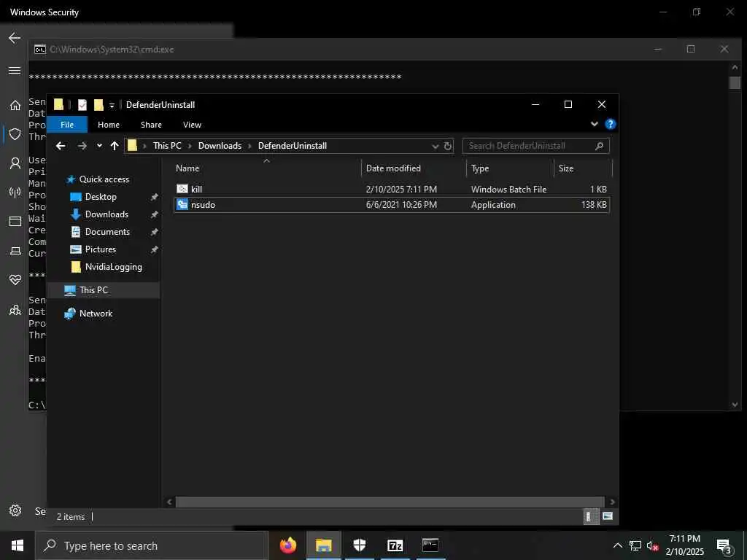747x560 pixels.
Task: Click Properties icon in quick access toolbar
Action: pyautogui.click(x=82, y=105)
